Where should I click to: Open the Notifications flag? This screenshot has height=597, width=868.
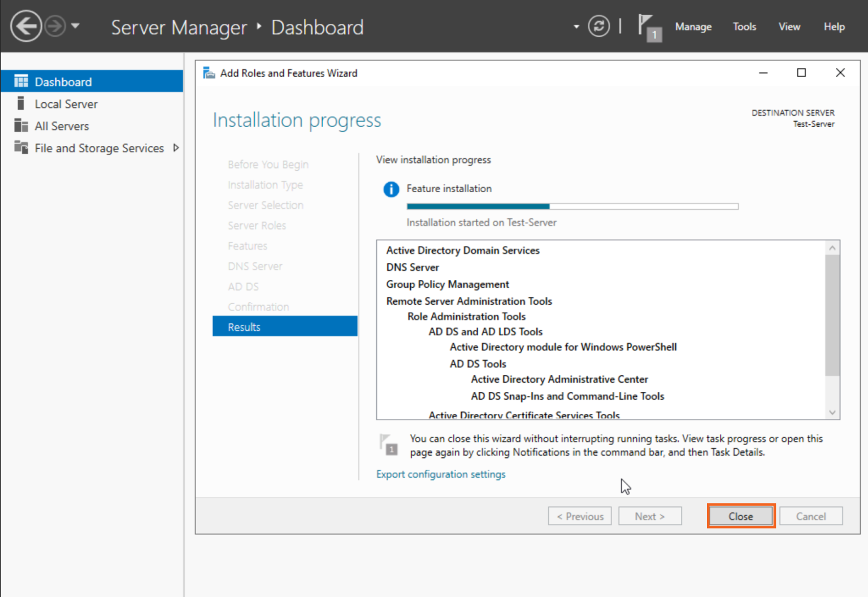coord(648,25)
